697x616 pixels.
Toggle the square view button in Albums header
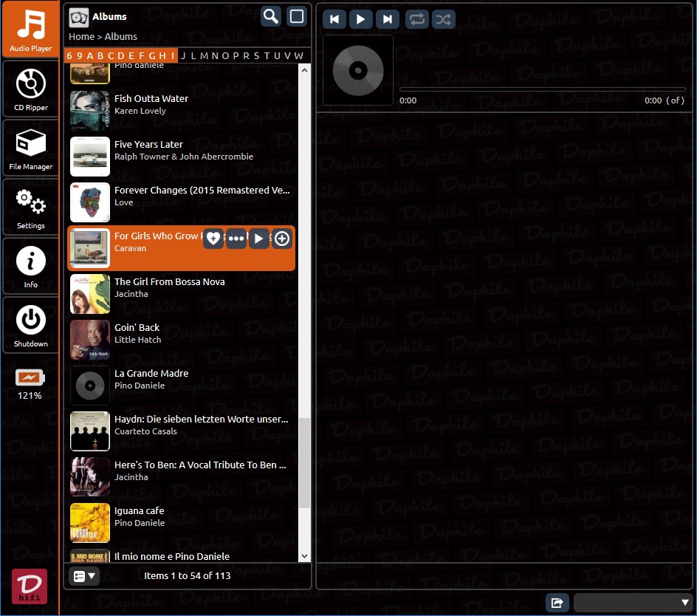click(x=297, y=16)
